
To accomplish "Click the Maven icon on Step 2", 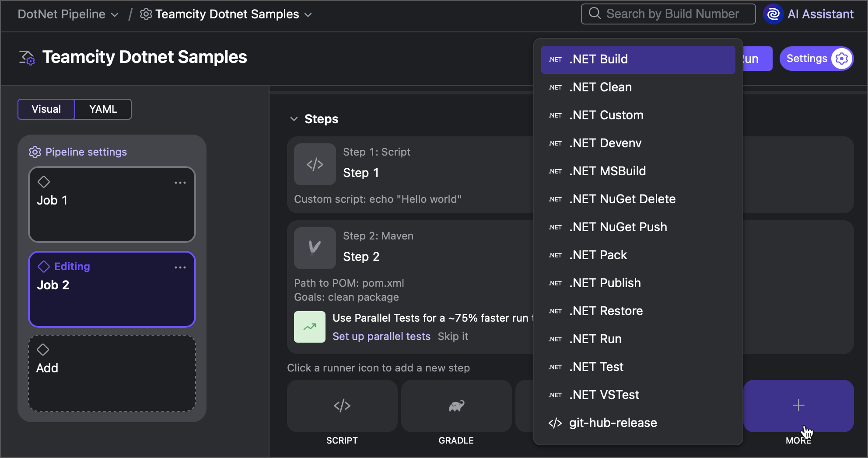I will 315,248.
